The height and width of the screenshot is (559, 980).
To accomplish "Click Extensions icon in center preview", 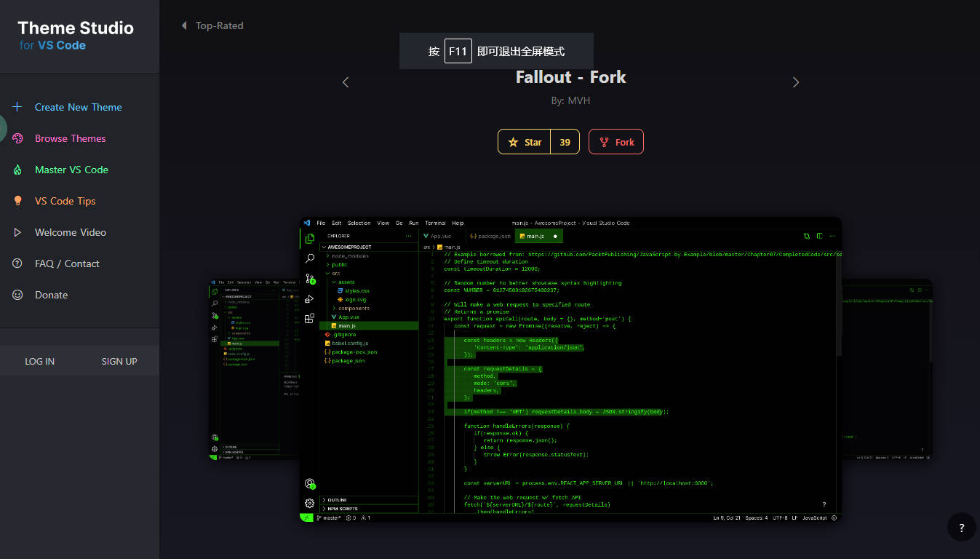I will pos(310,318).
